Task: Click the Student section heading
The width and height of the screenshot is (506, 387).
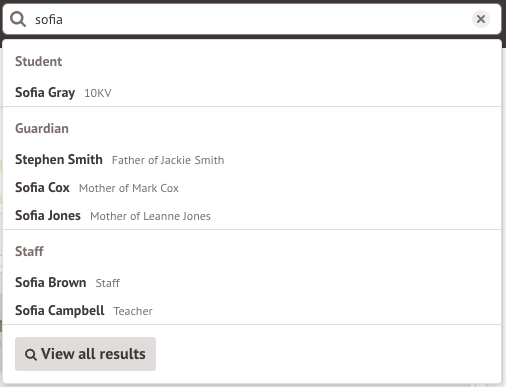Action: pyautogui.click(x=39, y=61)
